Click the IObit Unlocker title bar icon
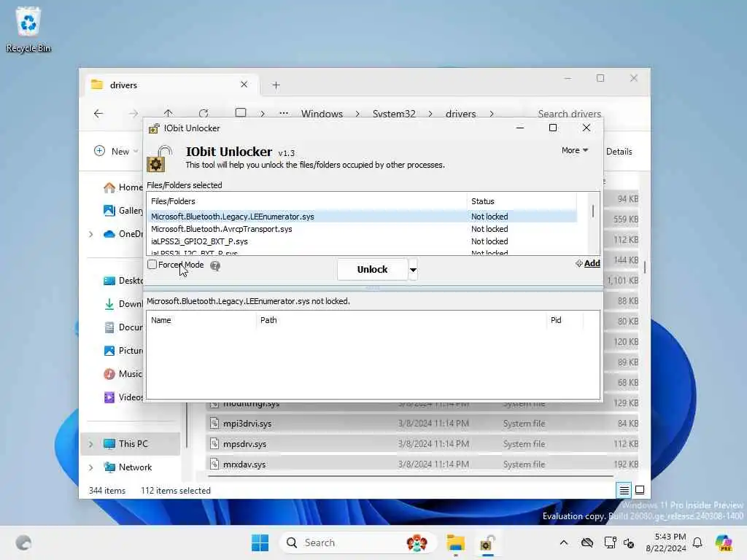Screen dimensions: 747x560 coord(154,128)
